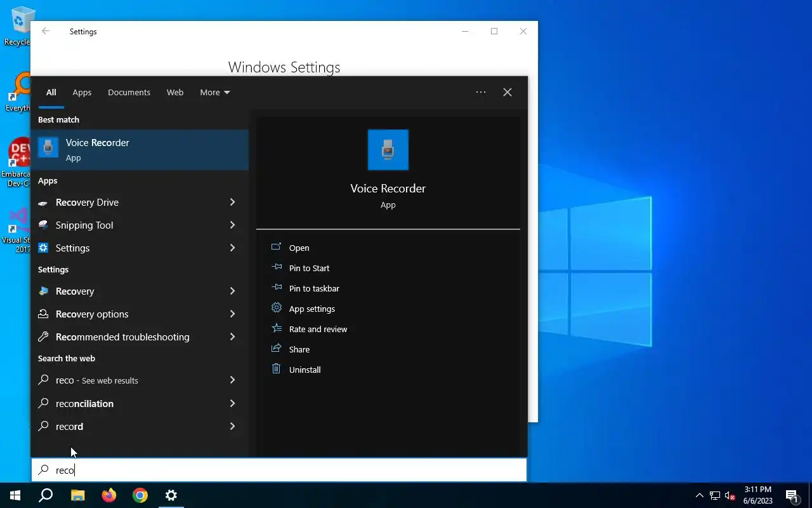Open the Windows Start button
812x508 pixels.
pos(15,495)
